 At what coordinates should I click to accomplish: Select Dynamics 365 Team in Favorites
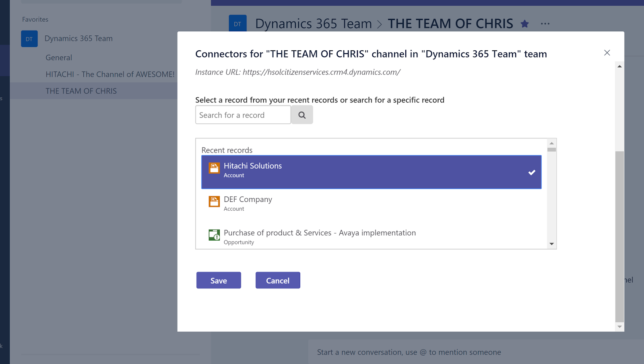(x=78, y=39)
